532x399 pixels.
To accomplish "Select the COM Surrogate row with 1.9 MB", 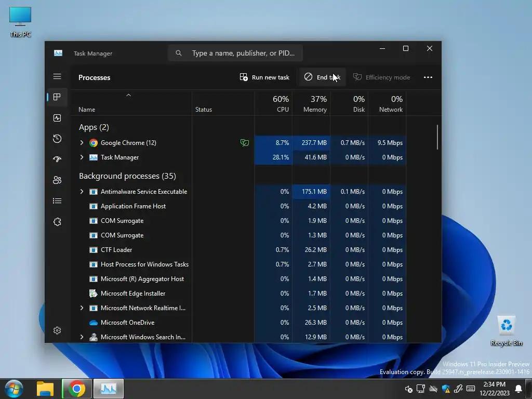I will (238, 221).
